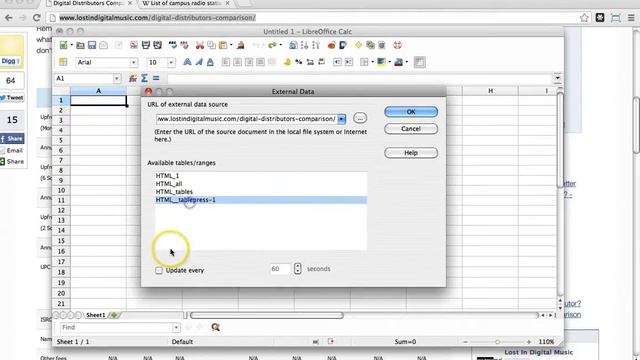Open the Navigator yellow diamond icon
640x360 pixels.
click(358, 45)
